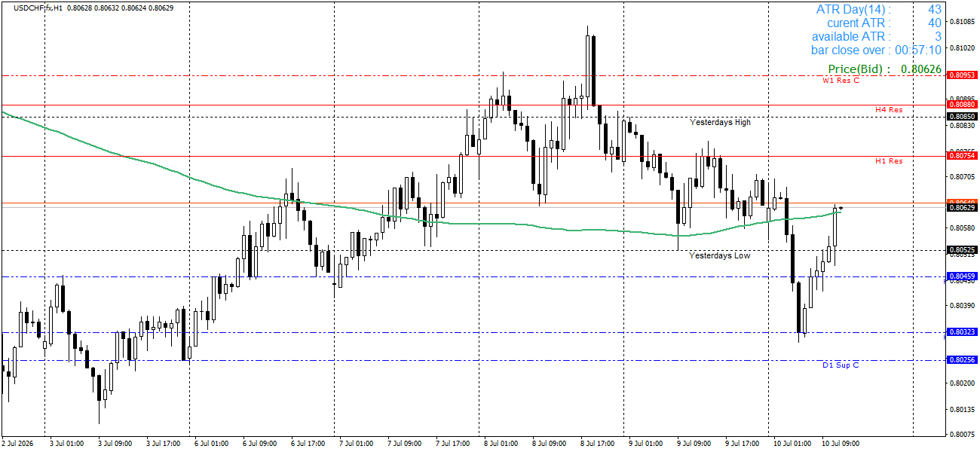Click the 'bar close over' countdown text
This screenshot has width=980, height=452.
click(x=876, y=50)
